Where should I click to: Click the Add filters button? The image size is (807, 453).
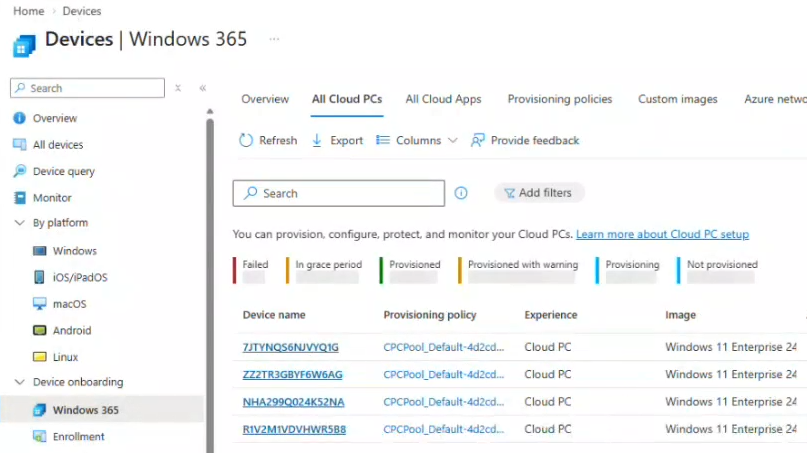click(539, 193)
